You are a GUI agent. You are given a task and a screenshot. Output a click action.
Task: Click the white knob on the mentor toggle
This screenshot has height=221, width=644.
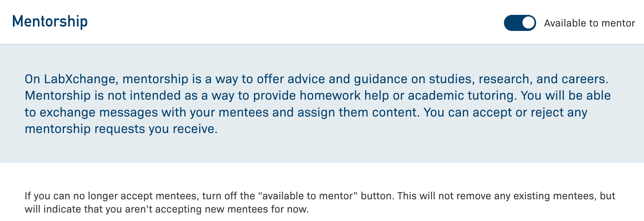tap(528, 23)
